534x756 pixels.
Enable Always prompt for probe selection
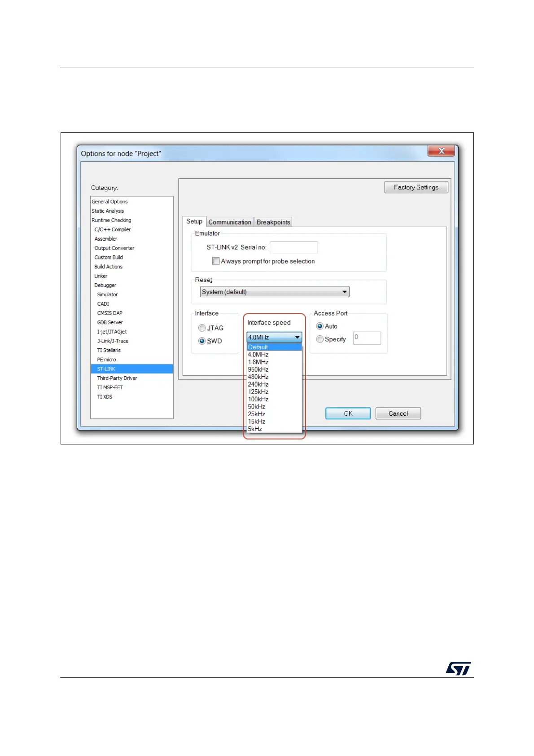pyautogui.click(x=216, y=261)
